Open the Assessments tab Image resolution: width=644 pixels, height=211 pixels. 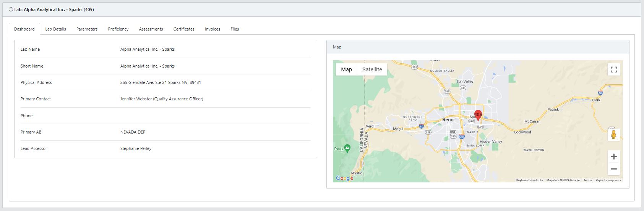(151, 29)
